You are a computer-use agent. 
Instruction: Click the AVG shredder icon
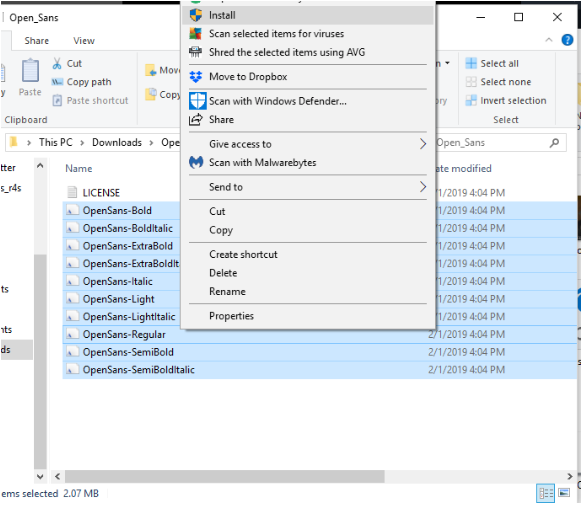point(196,52)
